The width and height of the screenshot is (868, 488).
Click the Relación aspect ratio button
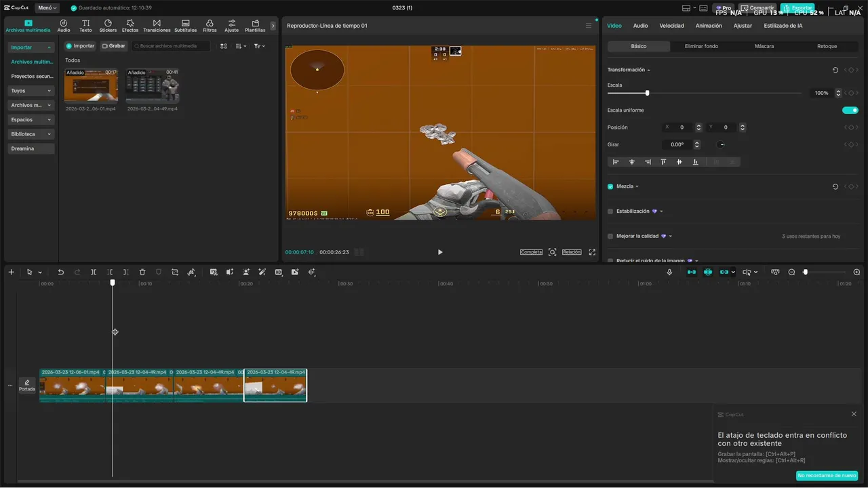(x=572, y=252)
